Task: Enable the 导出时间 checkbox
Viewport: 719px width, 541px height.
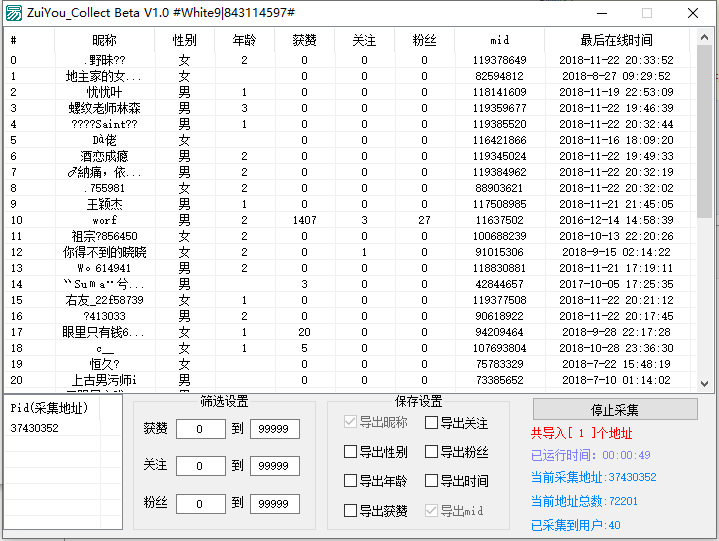Action: (x=431, y=480)
